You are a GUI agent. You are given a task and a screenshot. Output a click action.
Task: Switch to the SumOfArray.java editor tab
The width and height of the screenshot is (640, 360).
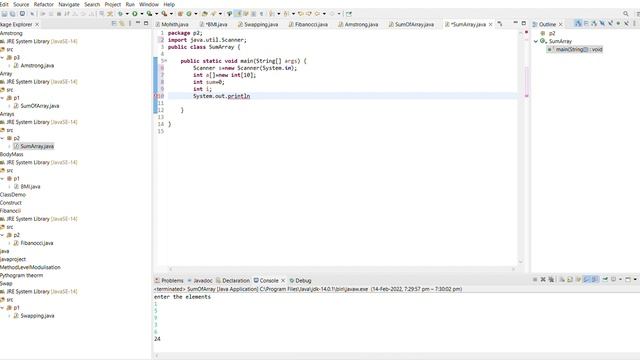[x=411, y=24]
